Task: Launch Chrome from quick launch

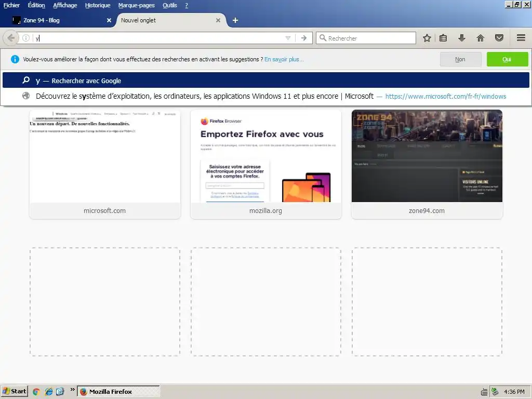Action: [x=36, y=392]
